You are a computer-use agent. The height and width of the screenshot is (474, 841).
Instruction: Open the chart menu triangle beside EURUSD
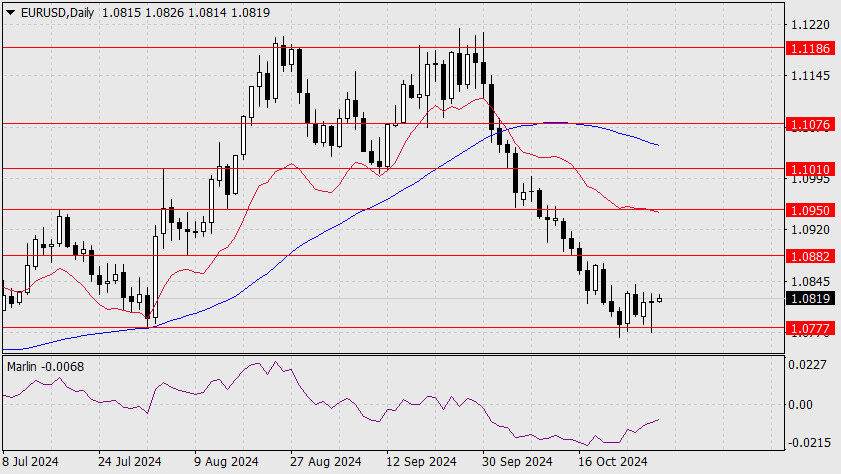[10, 12]
